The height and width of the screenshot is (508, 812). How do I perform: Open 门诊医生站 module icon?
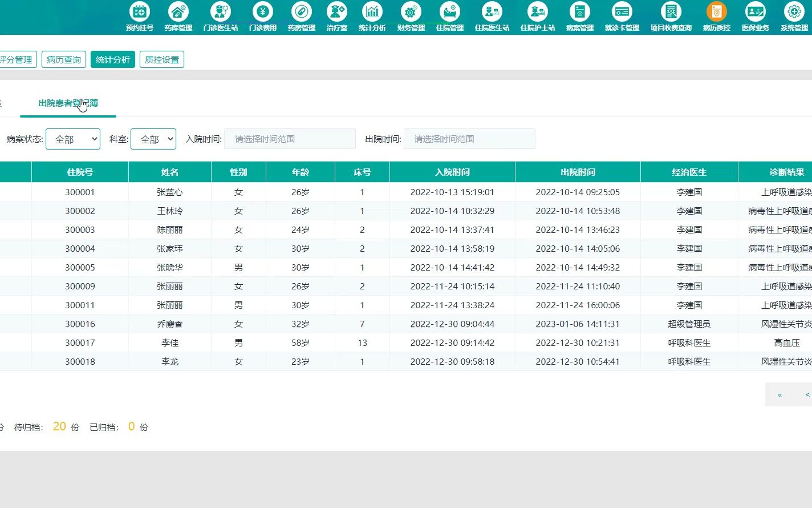(221, 11)
